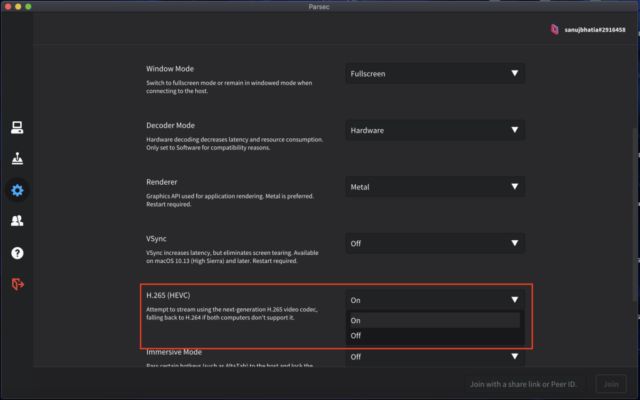
Task: Click the Renderer label
Action: pyautogui.click(x=162, y=182)
